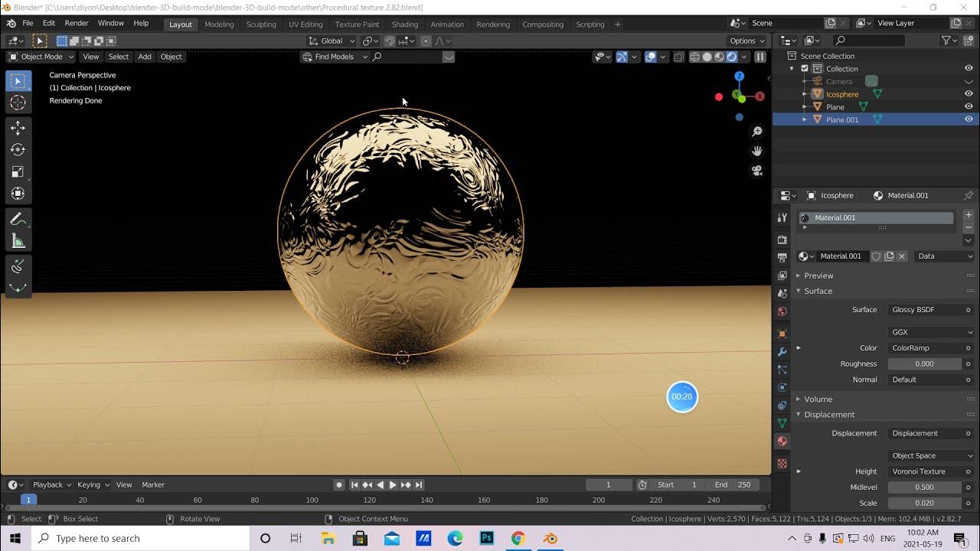980x551 pixels.
Task: Expand the Preview panel
Action: pyautogui.click(x=818, y=275)
